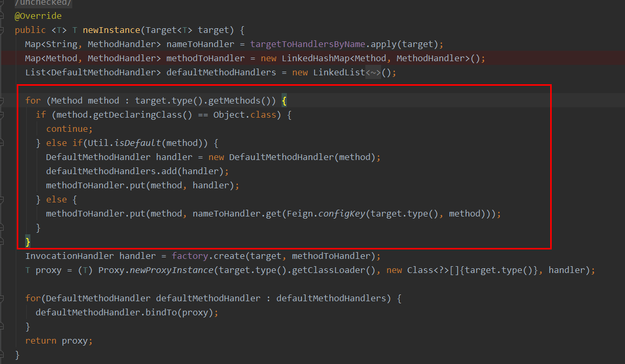625x364 pixels.
Task: Click the factory field reference
Action: [x=189, y=256]
